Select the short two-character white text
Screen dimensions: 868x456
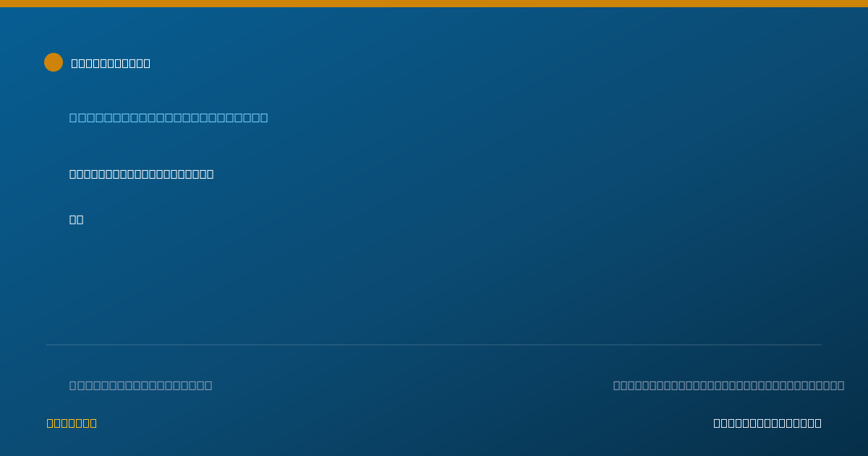click(77, 219)
